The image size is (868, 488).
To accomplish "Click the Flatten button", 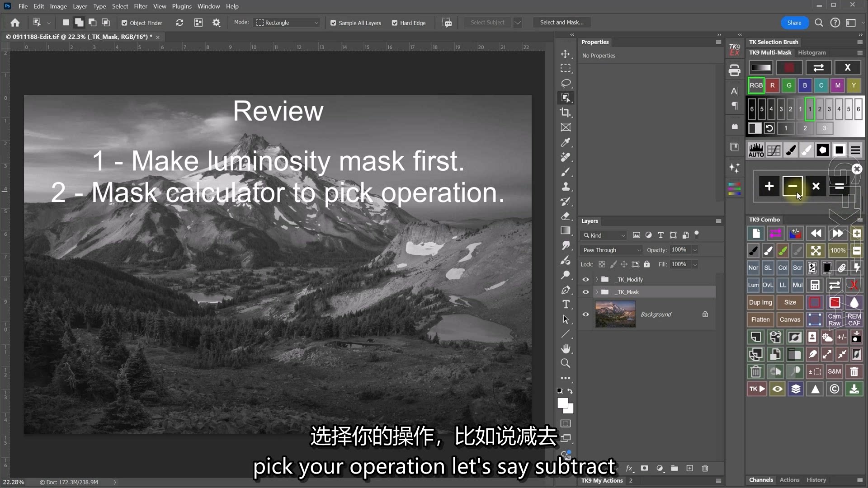I will (x=760, y=319).
